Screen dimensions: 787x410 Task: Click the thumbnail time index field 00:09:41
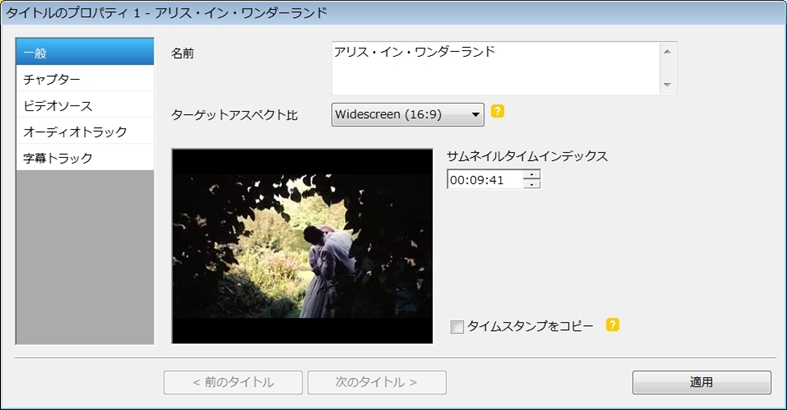tap(485, 180)
